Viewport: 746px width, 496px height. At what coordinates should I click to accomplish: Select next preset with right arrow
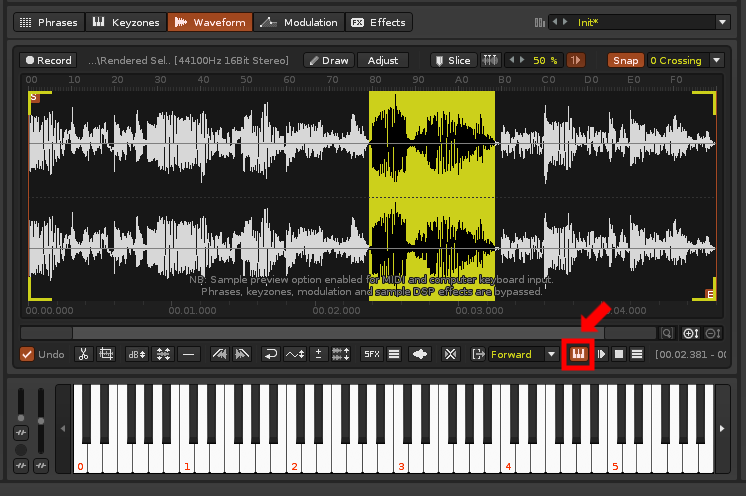[x=565, y=22]
